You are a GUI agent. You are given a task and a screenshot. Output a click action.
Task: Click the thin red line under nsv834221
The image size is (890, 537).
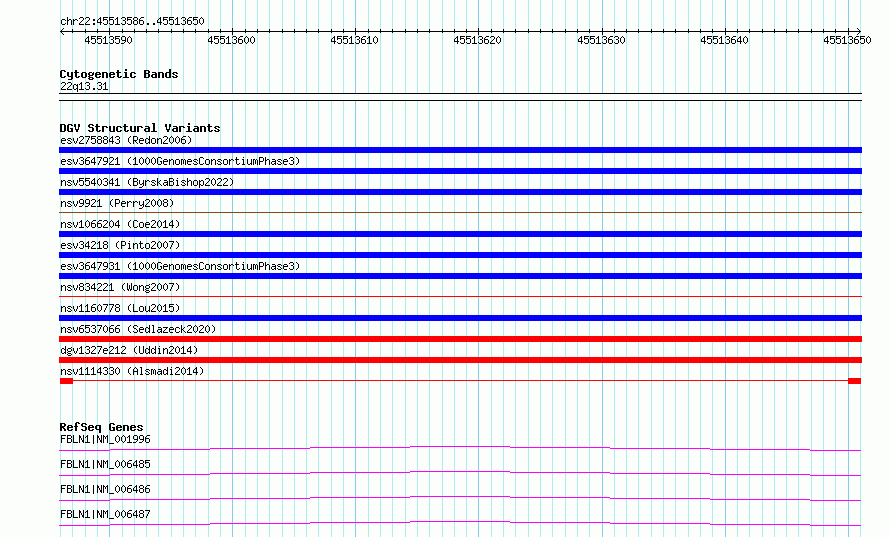tap(460, 296)
